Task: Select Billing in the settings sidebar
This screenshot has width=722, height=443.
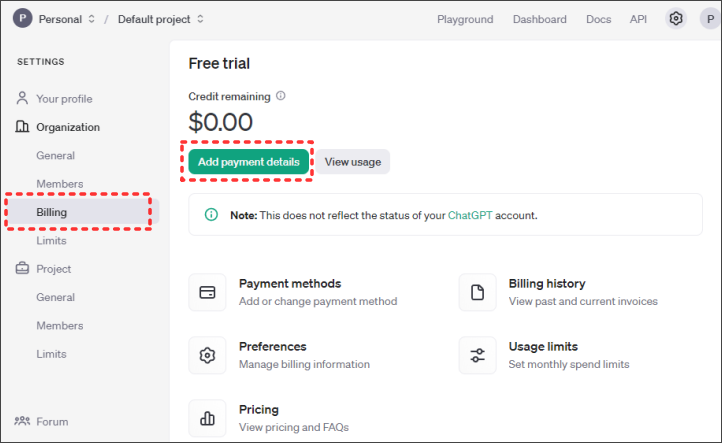Action: point(52,212)
